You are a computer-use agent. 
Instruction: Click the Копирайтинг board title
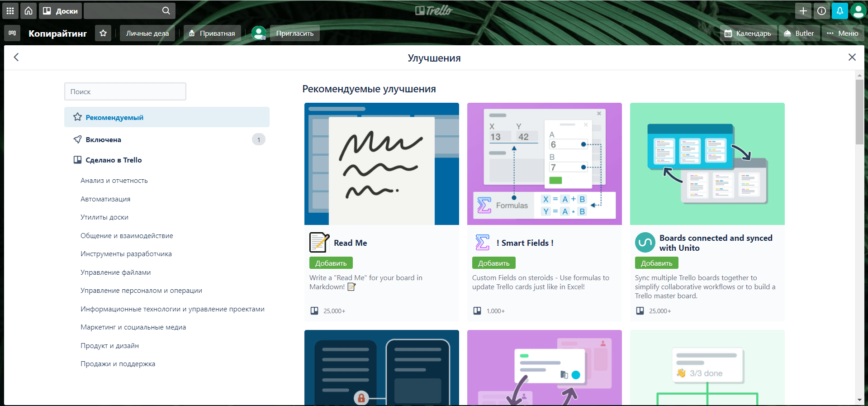pos(58,33)
